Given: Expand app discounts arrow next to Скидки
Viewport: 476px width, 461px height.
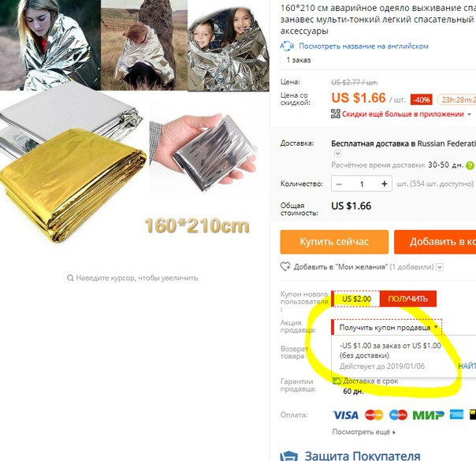Looking at the screenshot, I should pos(470,114).
